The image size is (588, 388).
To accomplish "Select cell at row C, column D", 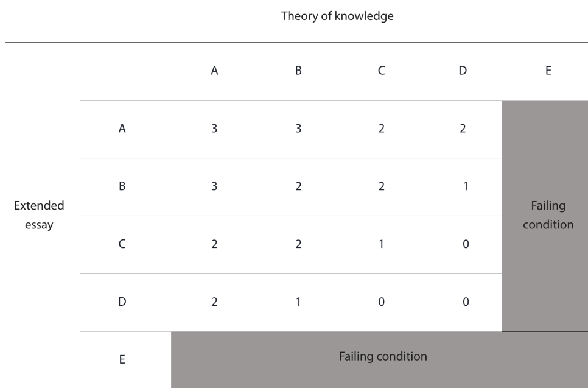I will point(463,244).
